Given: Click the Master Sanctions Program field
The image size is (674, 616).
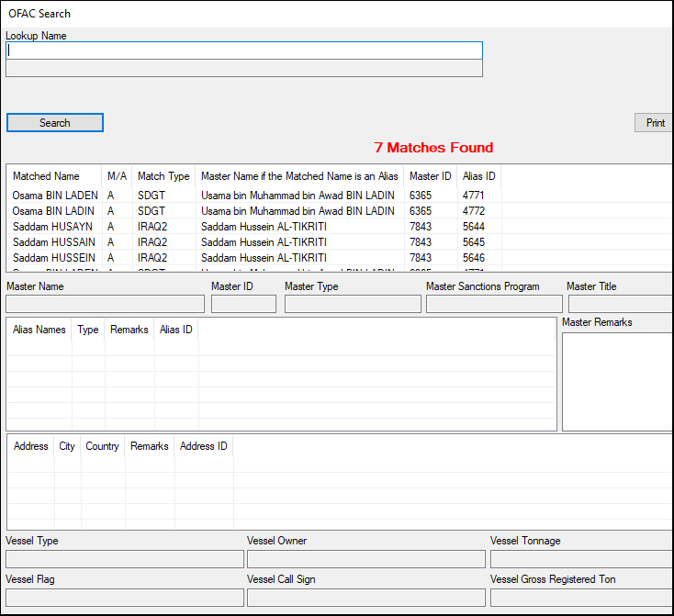Looking at the screenshot, I should tap(494, 304).
